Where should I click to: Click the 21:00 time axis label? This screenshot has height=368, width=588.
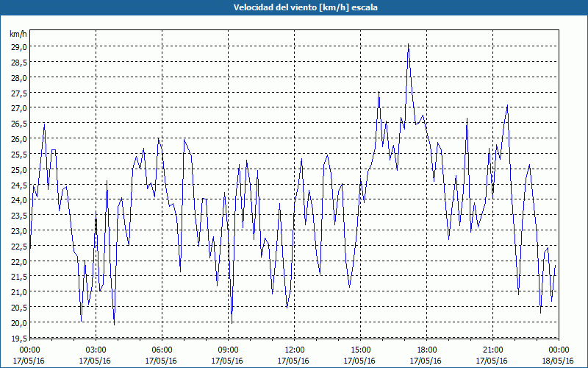(492, 350)
